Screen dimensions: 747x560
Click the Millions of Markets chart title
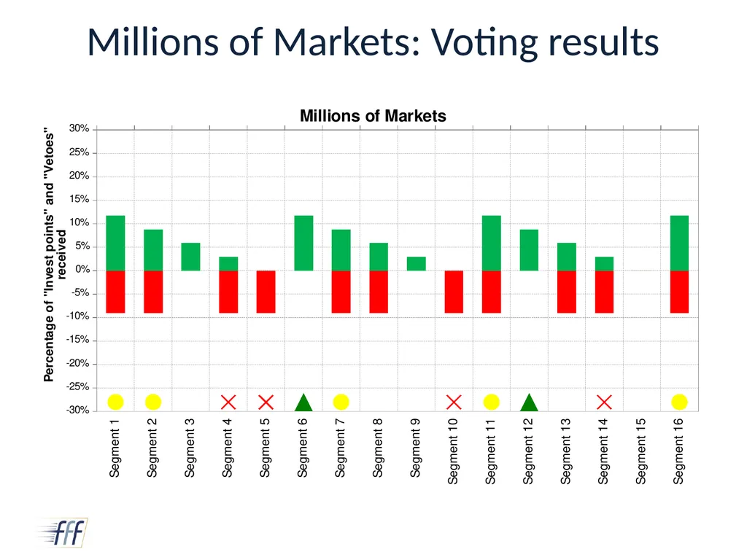pyautogui.click(x=373, y=116)
